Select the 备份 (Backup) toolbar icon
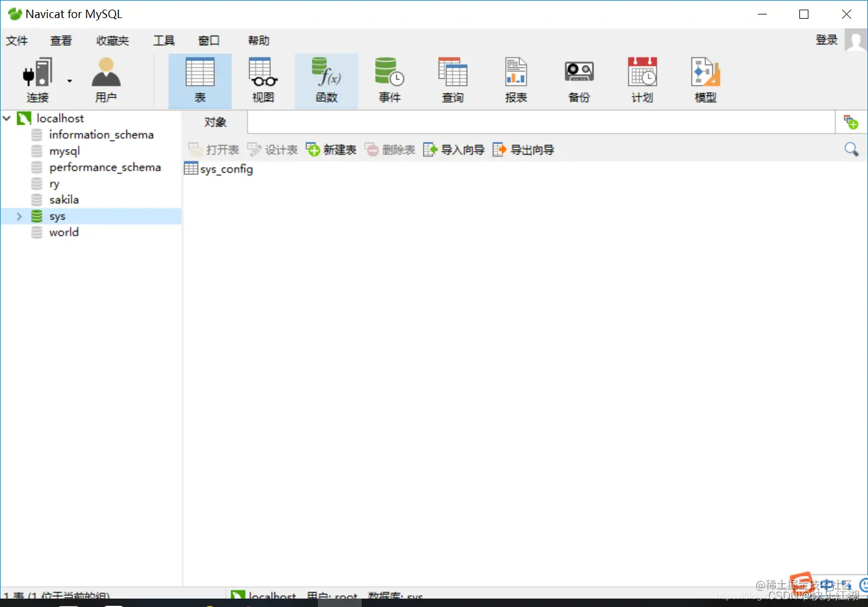The image size is (868, 607). click(x=579, y=81)
